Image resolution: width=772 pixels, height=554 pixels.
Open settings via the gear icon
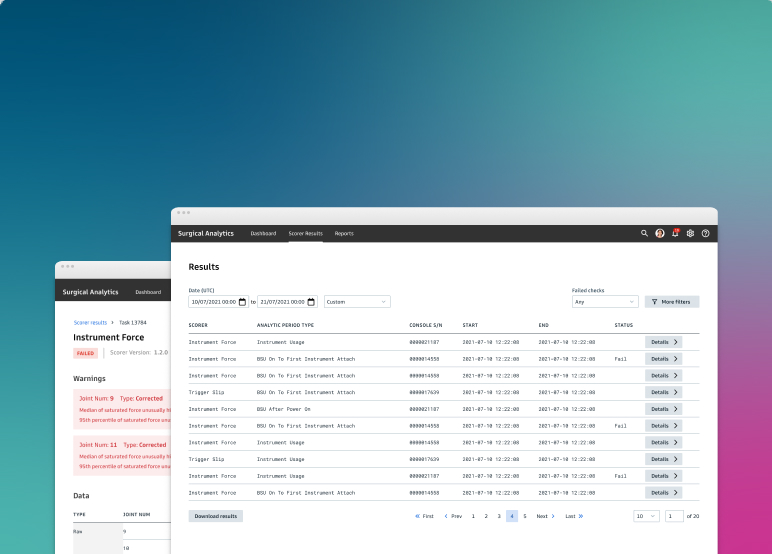(690, 233)
